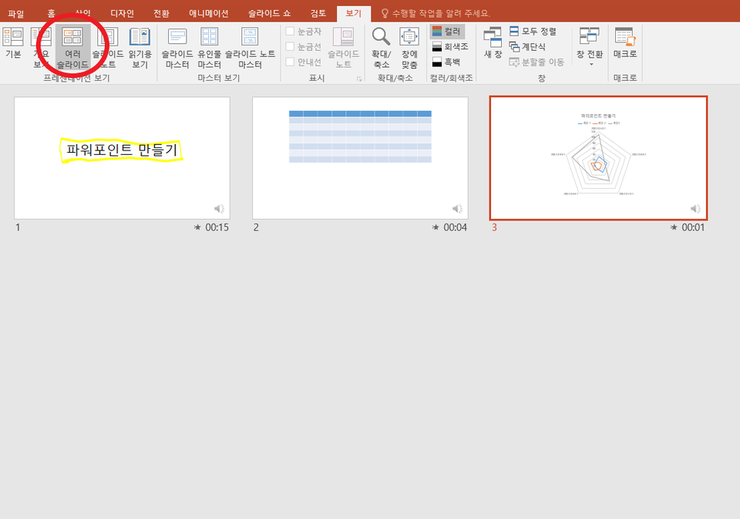Click the 00:04 timing under slide 2

(x=455, y=227)
